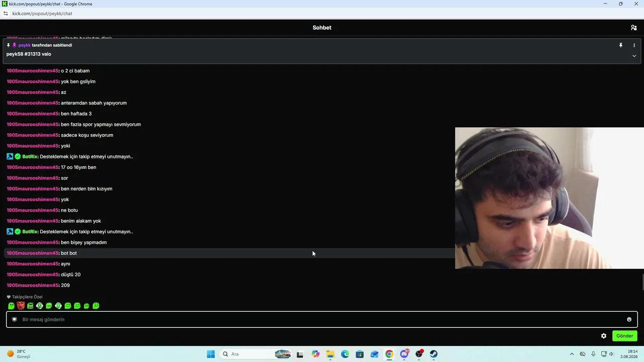Insert the last green emote in the row
644x362 pixels.
(96, 306)
